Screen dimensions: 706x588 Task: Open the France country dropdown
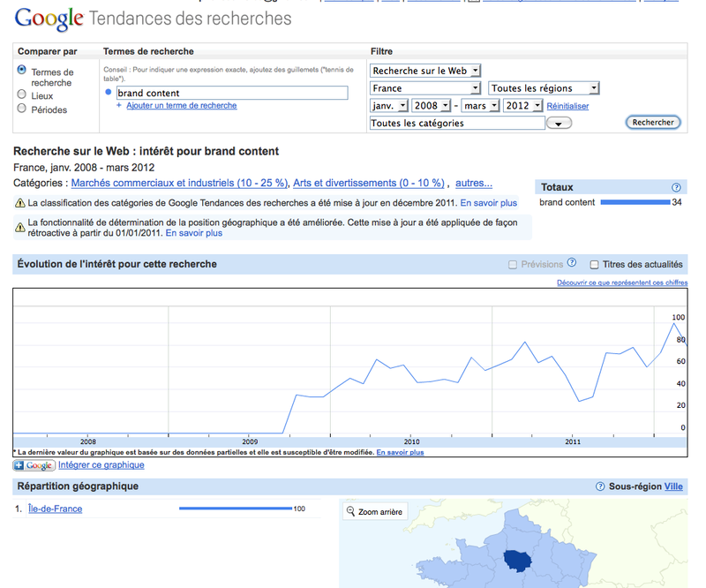point(425,88)
